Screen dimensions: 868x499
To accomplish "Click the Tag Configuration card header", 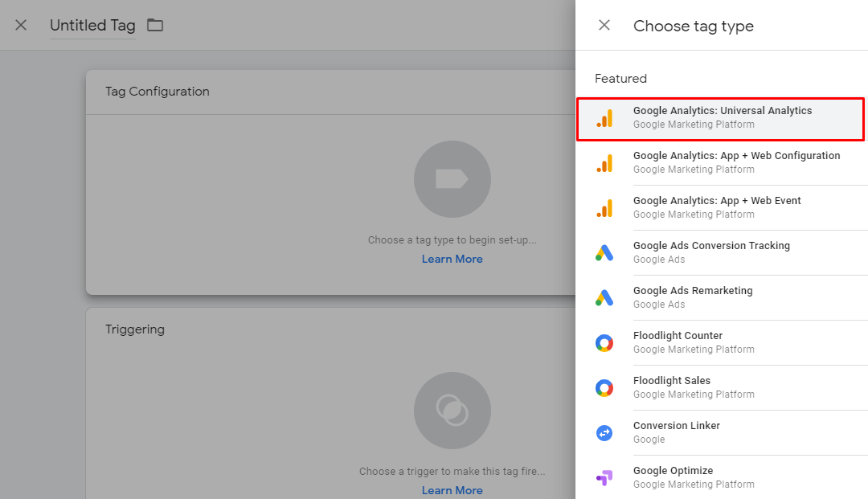I will 158,91.
